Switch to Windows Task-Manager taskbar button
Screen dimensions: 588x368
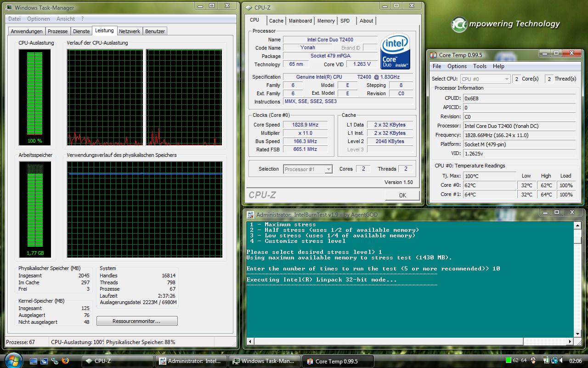[x=266, y=361]
